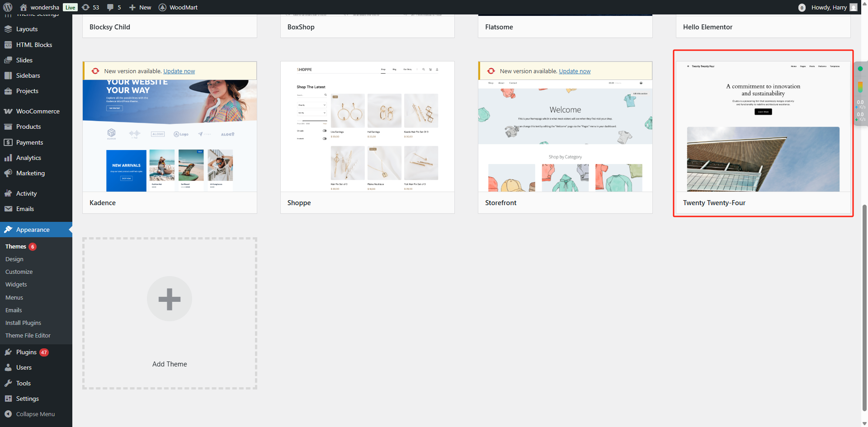
Task: Click the Layouts sidebar icon
Action: pyautogui.click(x=8, y=29)
